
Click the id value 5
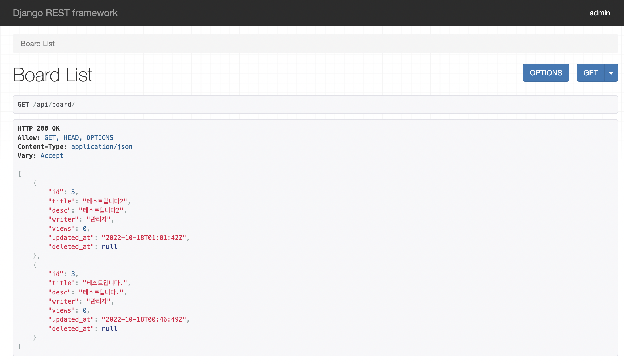(73, 192)
